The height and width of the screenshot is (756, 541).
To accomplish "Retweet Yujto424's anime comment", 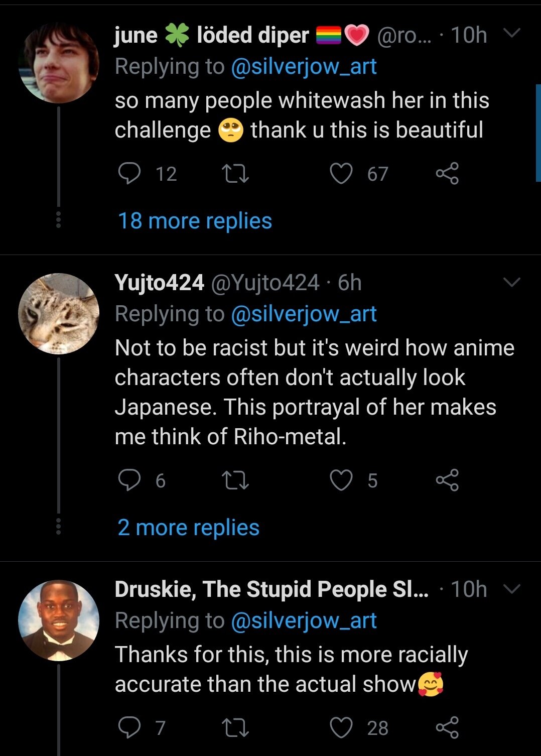I will click(235, 480).
